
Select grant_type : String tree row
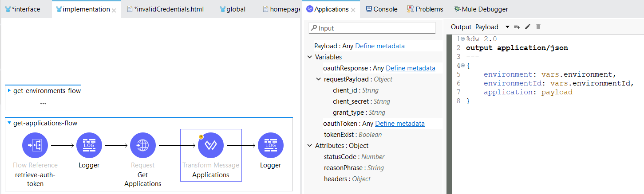tap(359, 113)
